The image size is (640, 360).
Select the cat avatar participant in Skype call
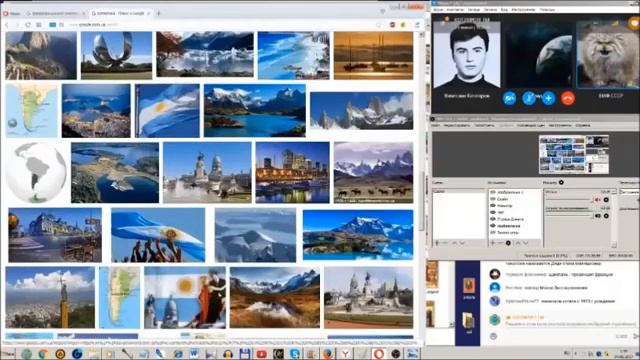point(607,55)
